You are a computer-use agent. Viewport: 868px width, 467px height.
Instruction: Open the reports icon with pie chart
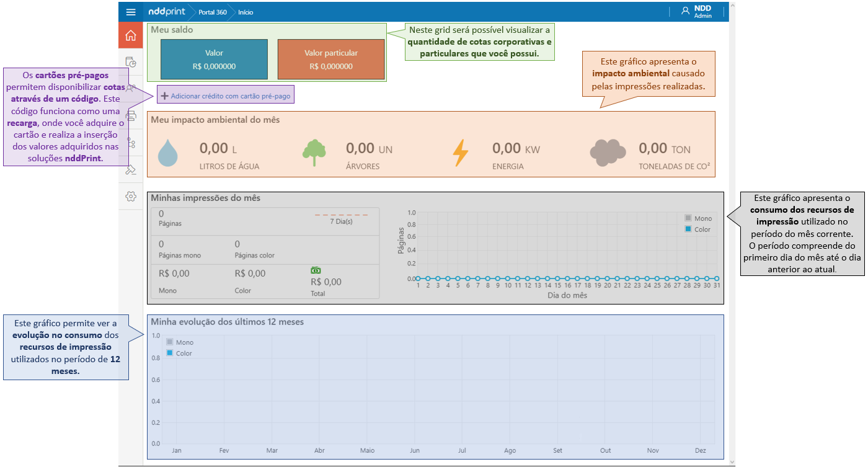(130, 62)
